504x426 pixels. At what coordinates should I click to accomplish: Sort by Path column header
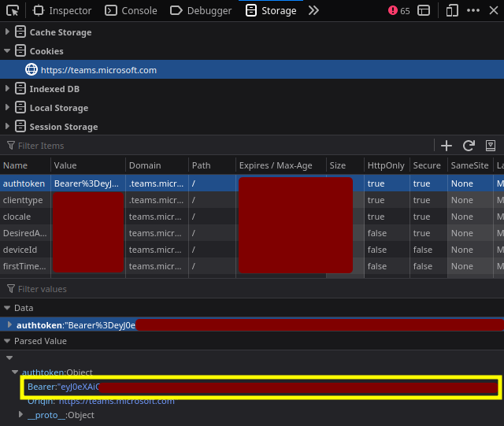(212, 165)
